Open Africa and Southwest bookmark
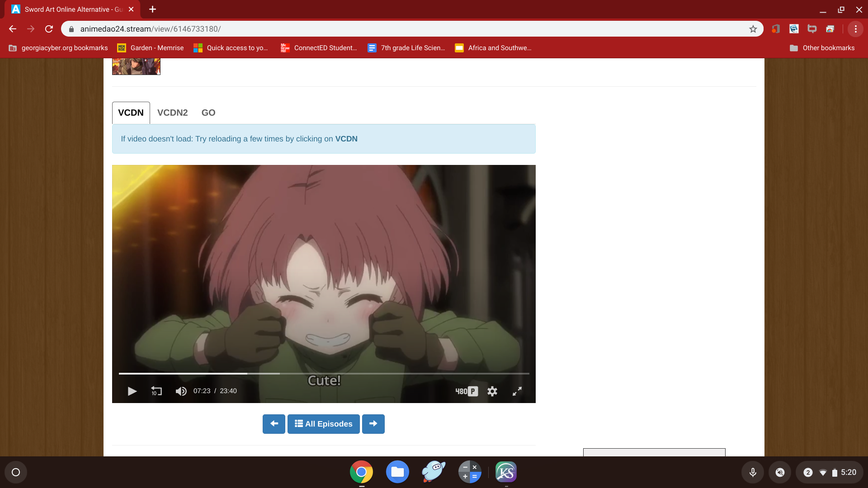This screenshot has width=868, height=488. coord(493,48)
